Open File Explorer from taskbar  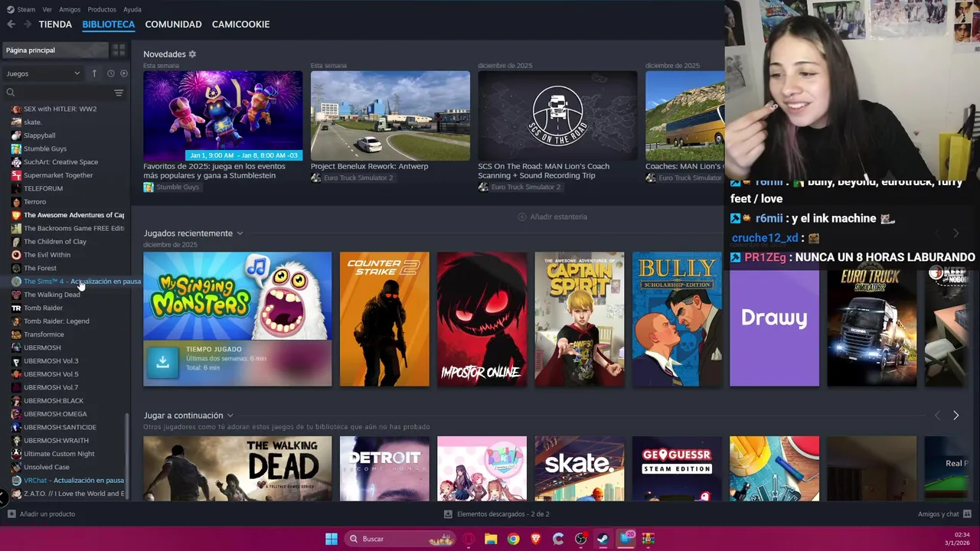pos(491,539)
